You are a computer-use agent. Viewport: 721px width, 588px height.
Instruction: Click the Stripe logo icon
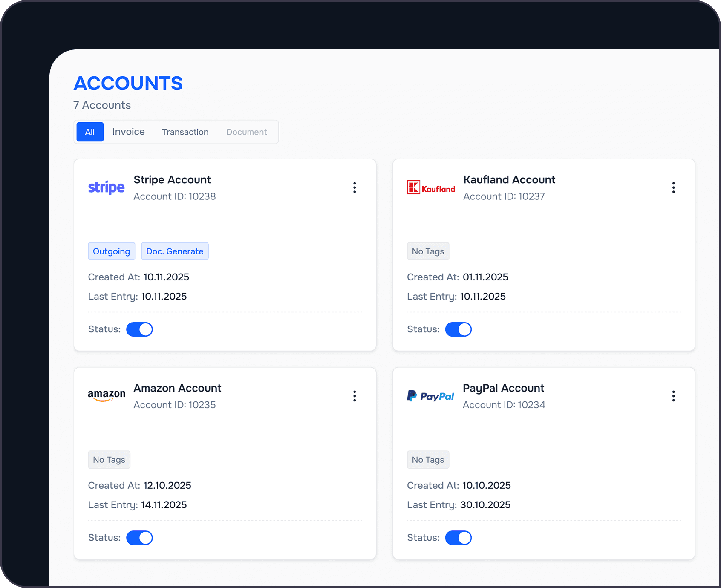pyautogui.click(x=106, y=187)
